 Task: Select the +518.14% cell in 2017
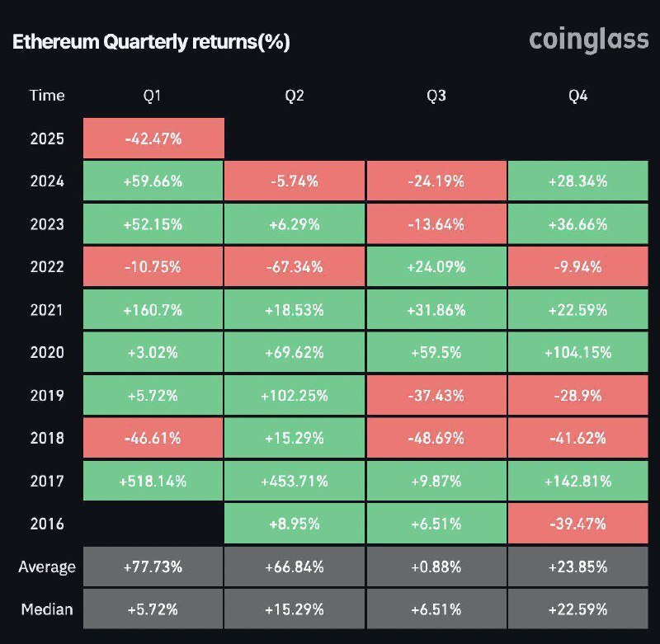pyautogui.click(x=153, y=482)
